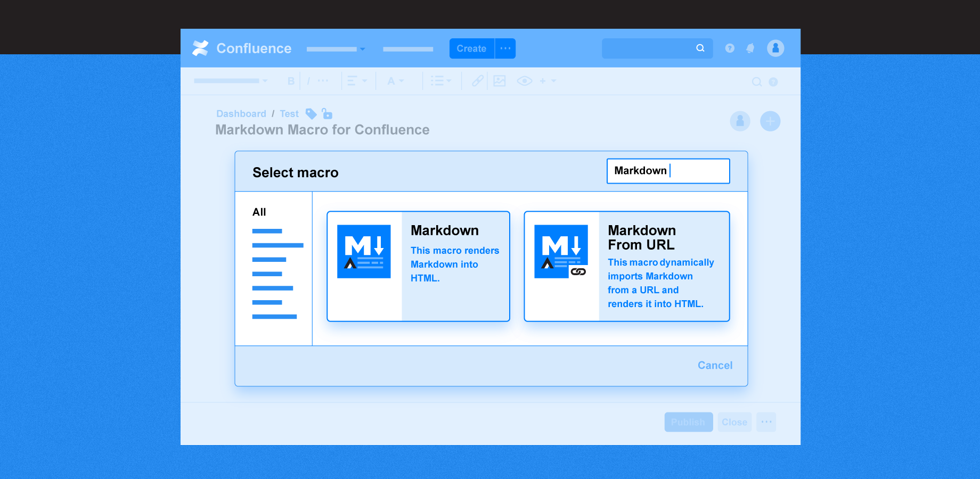Click the Create button
Viewport: 980px width, 479px height.
[x=471, y=48]
